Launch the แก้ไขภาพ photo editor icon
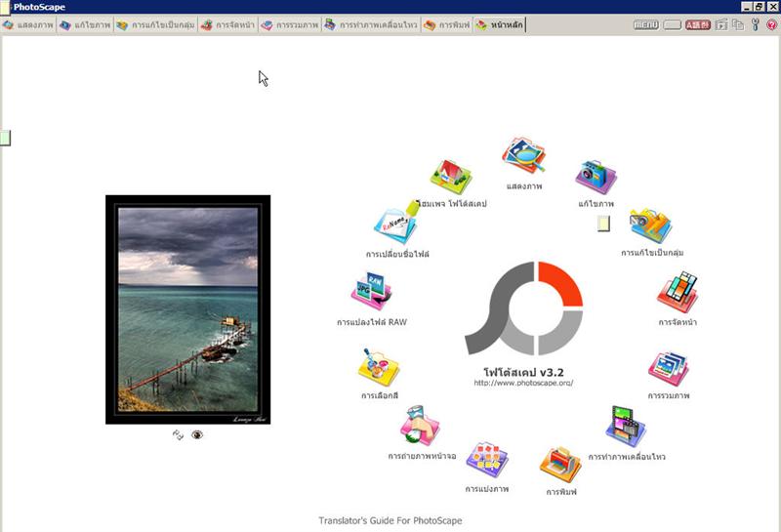 click(596, 178)
